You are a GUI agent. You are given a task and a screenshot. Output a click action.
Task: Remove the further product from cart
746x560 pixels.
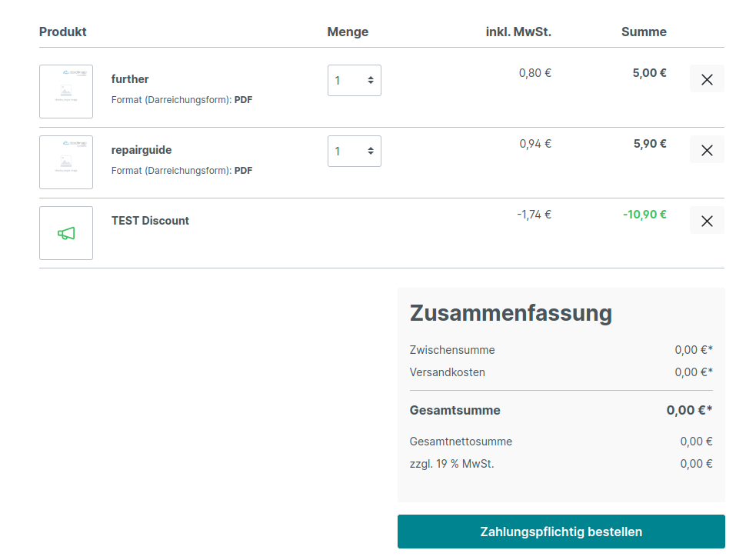coord(706,78)
